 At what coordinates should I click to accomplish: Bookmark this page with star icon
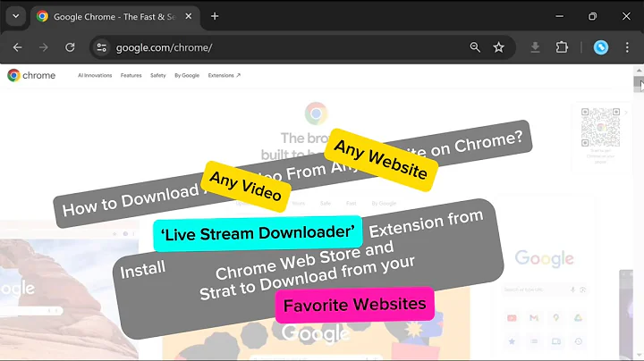pyautogui.click(x=498, y=47)
